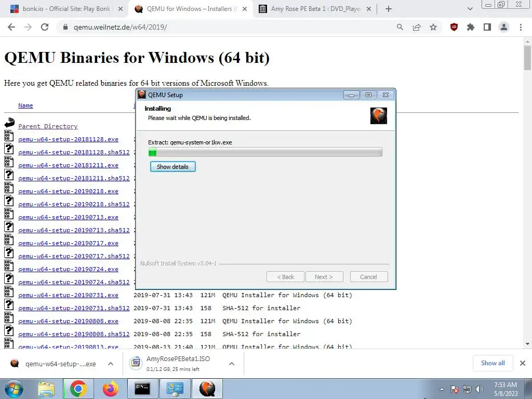Viewport: 532px width, 399px height.
Task: Switch to Google Chrome in the taskbar
Action: (x=78, y=389)
